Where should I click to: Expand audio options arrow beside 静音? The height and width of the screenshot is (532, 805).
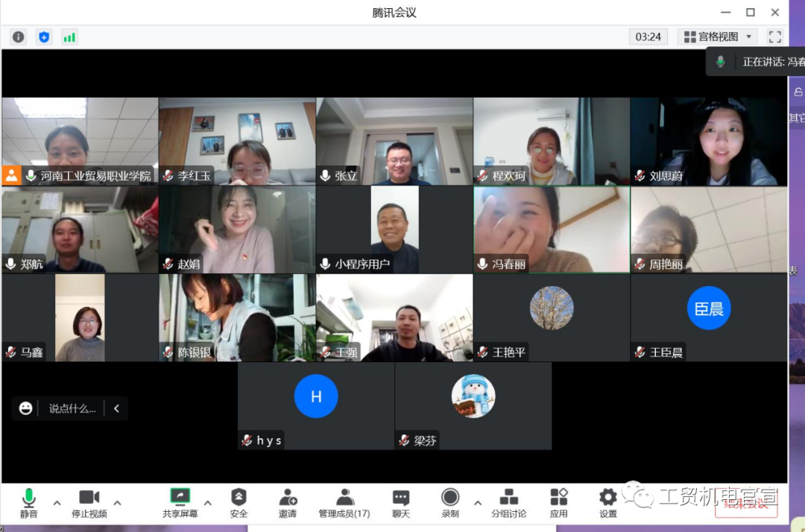57,502
